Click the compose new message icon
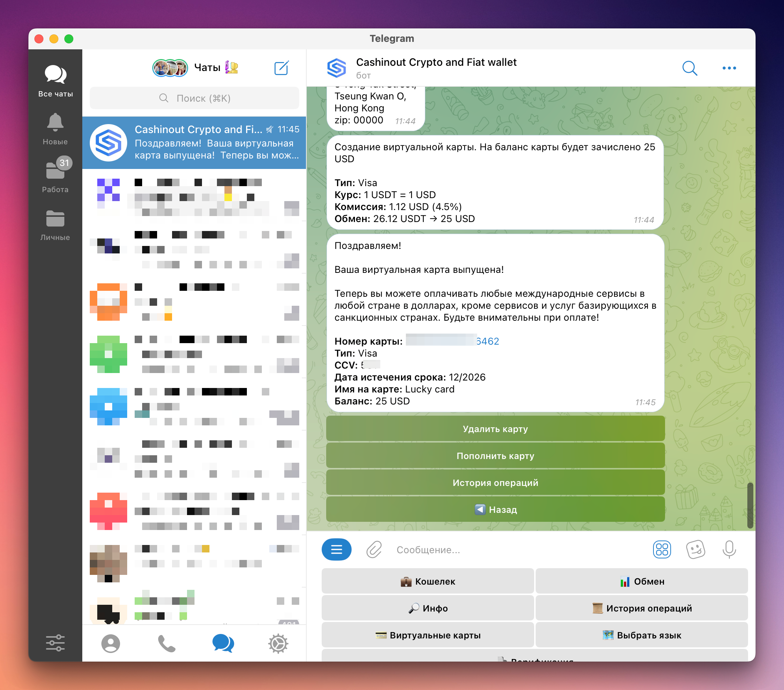Viewport: 784px width, 690px height. (x=281, y=68)
